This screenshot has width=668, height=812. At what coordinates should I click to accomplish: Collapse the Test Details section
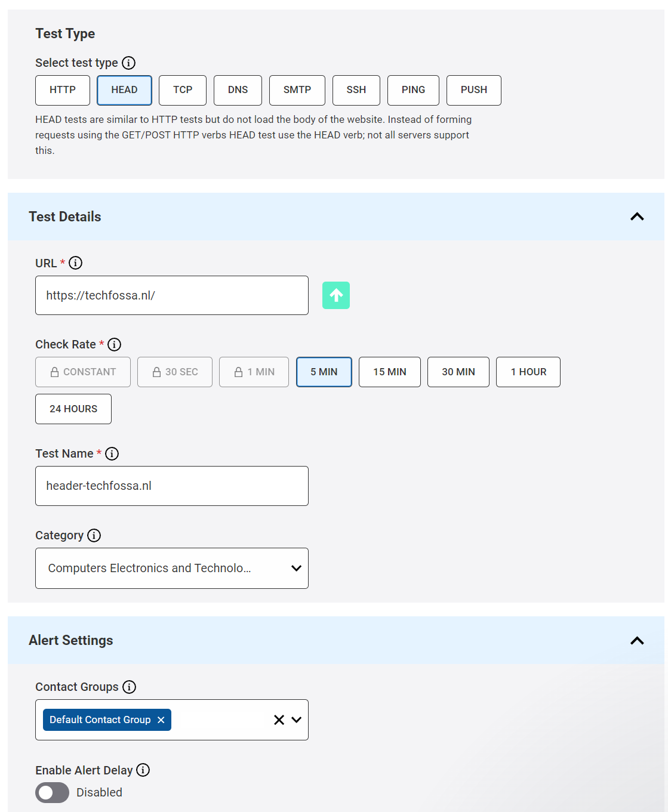637,217
